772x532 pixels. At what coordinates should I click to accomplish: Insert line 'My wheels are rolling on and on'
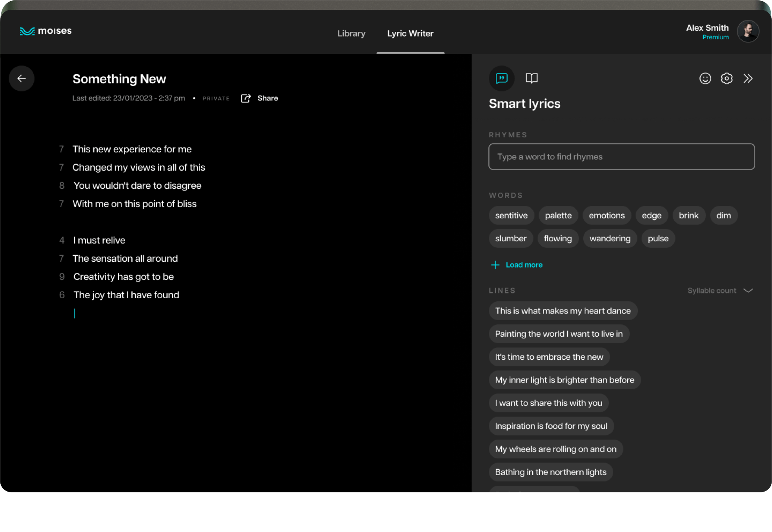(555, 449)
